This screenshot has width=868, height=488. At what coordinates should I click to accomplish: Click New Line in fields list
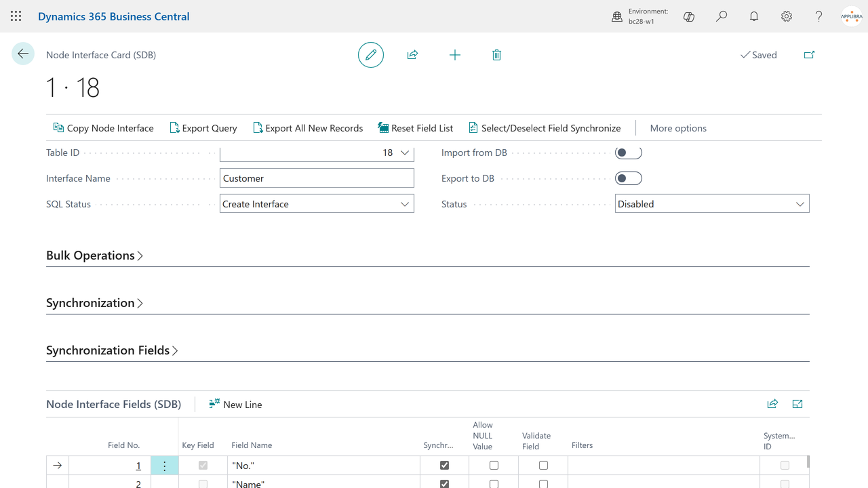(x=235, y=404)
